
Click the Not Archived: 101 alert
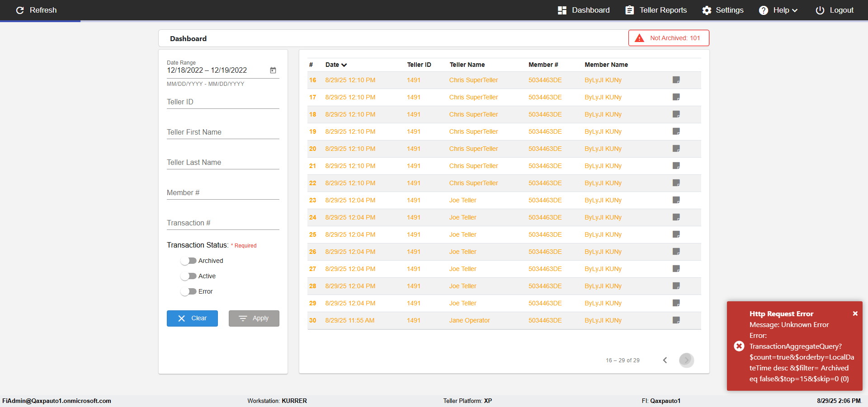point(669,38)
